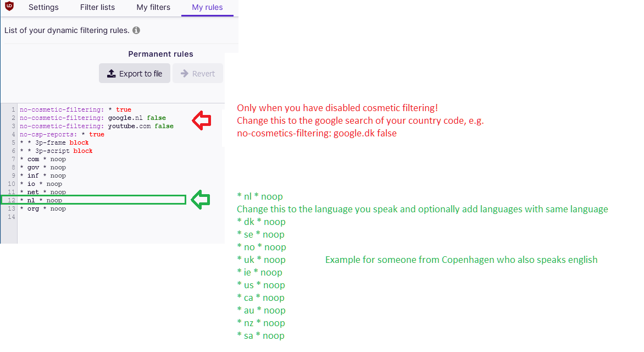Click the 3p-script block rule line

click(x=56, y=151)
